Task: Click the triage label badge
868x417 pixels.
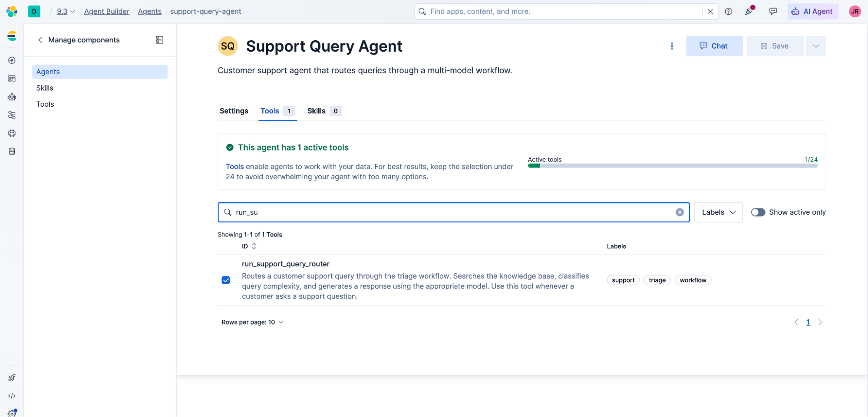Action: click(657, 280)
